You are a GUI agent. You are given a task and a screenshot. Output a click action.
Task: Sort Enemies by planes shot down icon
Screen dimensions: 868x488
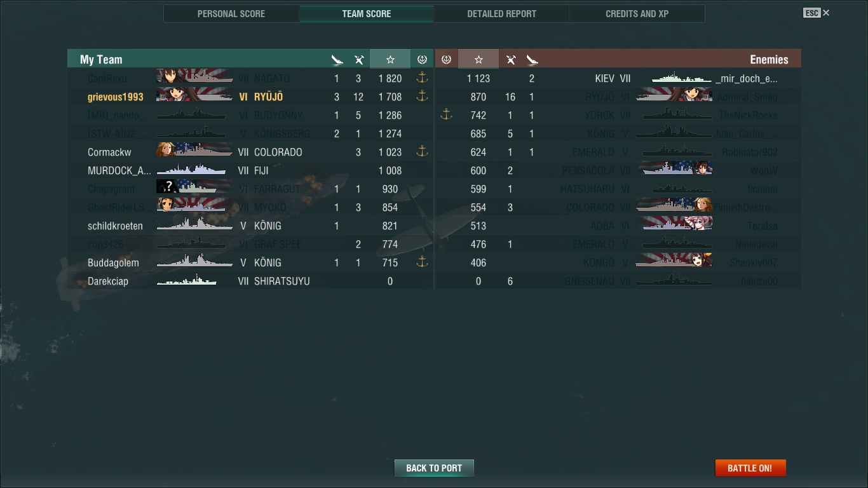coord(510,60)
